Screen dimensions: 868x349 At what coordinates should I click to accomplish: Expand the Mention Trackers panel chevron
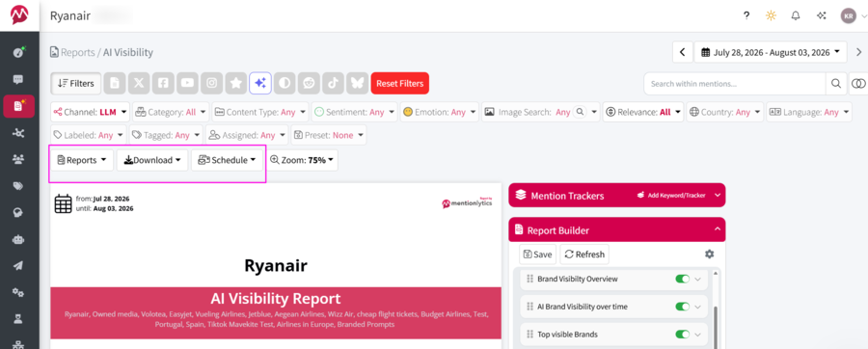tap(718, 196)
